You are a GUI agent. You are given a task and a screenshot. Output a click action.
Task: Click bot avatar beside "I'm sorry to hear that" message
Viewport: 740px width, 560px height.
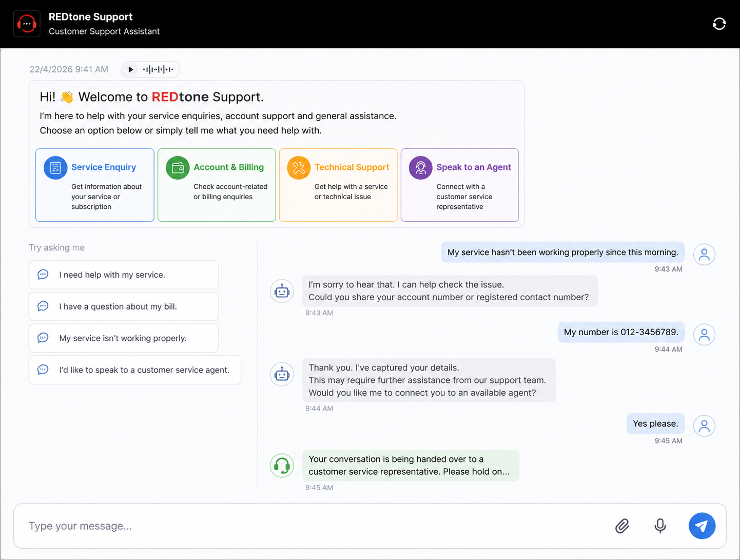282,291
